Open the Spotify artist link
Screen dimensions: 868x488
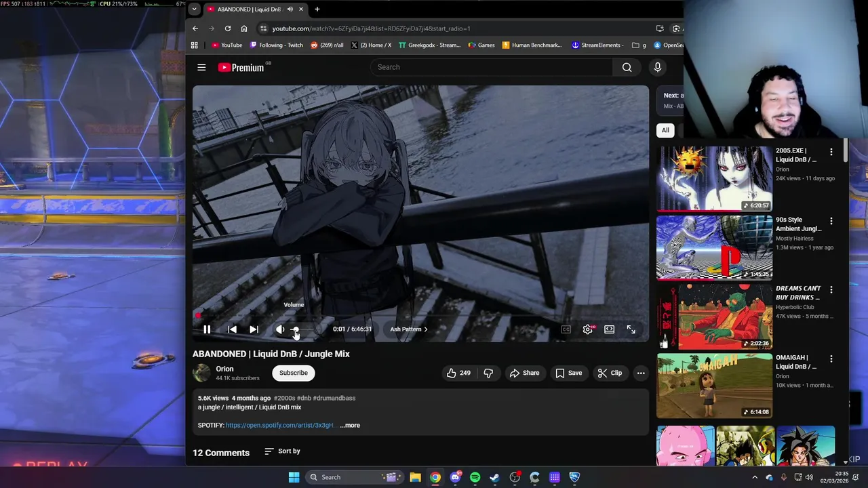(x=279, y=426)
